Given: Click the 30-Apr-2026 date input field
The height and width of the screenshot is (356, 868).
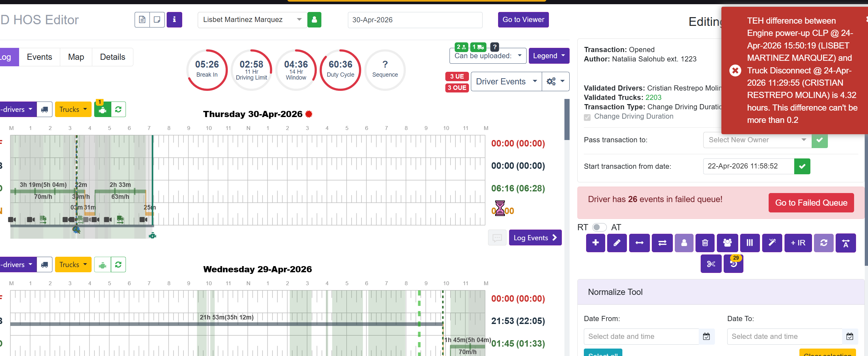Looking at the screenshot, I should click(415, 20).
